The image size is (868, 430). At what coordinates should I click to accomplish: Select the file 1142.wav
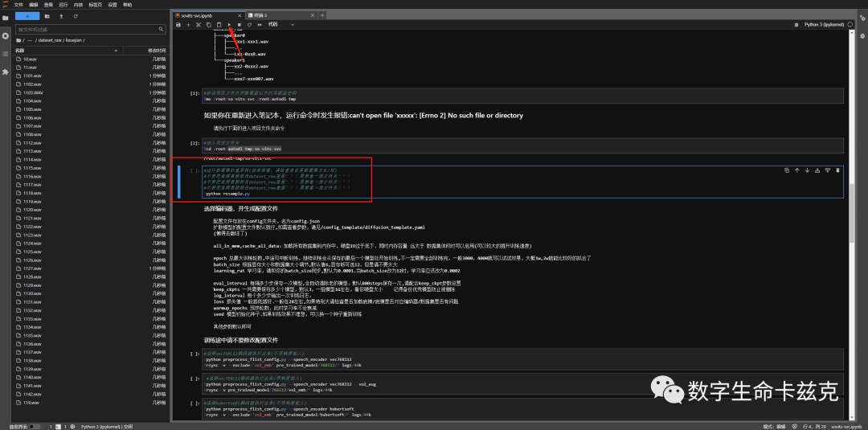point(91,394)
